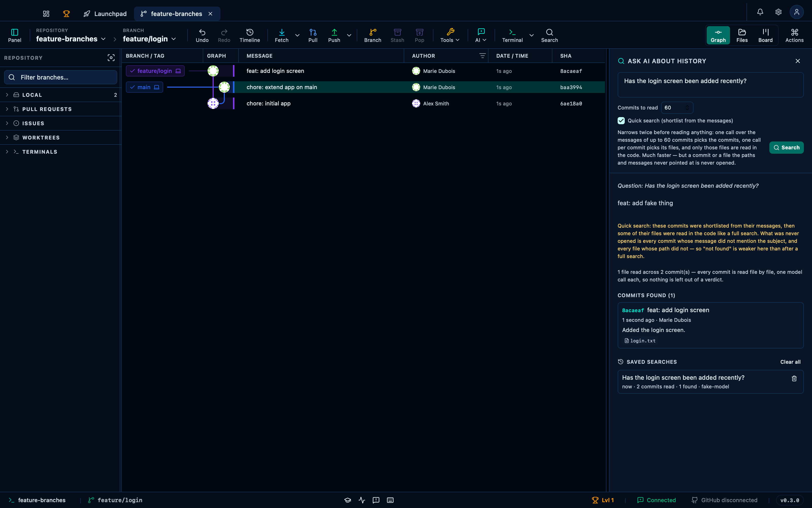Click the AI question text box
Image resolution: width=812 pixels, height=508 pixels.
pos(710,85)
